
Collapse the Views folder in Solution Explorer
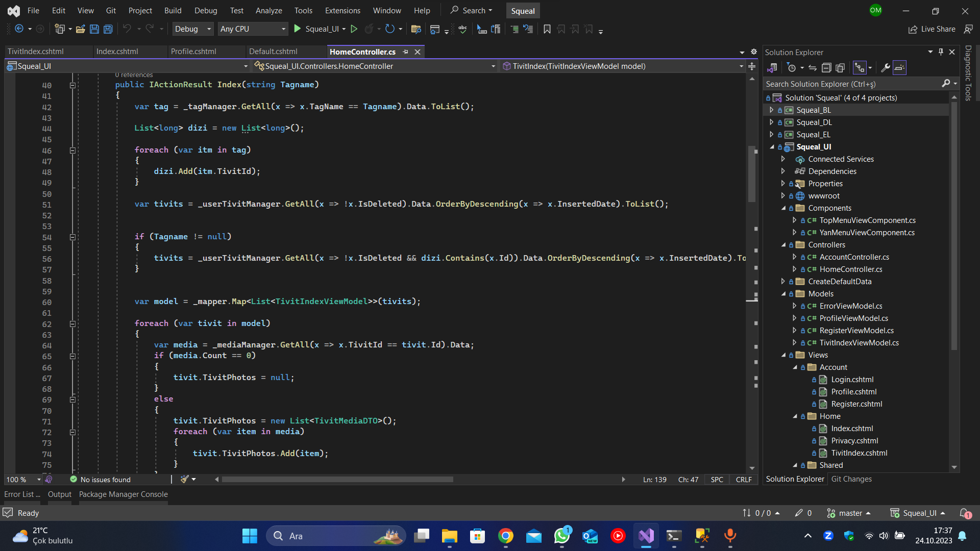coord(785,355)
